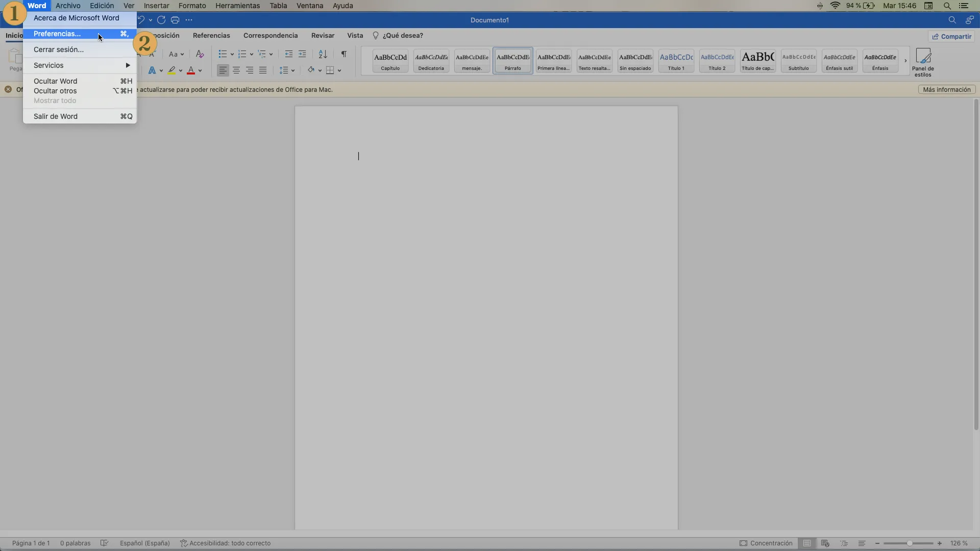
Task: Switch to the Referencias ribbon tab
Action: (x=211, y=36)
